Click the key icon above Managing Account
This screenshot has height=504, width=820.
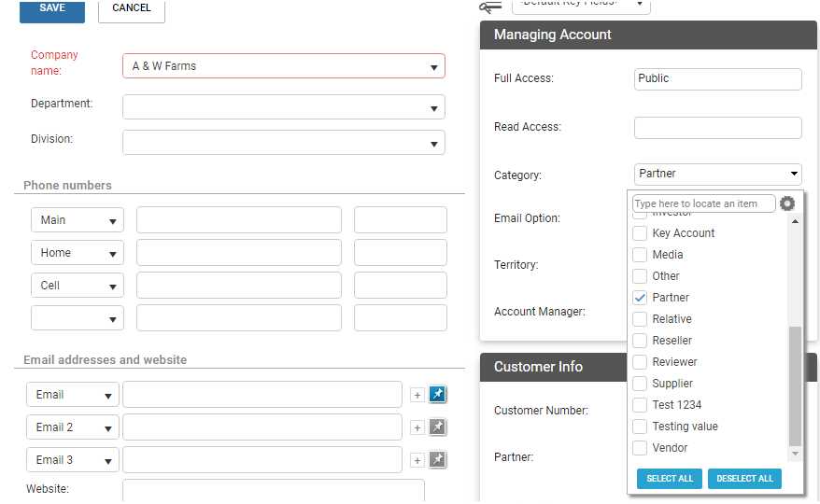click(x=490, y=7)
